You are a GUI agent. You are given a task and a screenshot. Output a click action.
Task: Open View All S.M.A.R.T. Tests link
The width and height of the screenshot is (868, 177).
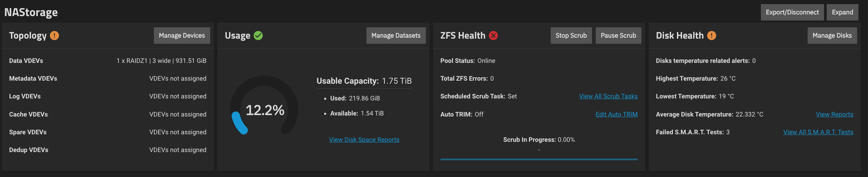[818, 132]
